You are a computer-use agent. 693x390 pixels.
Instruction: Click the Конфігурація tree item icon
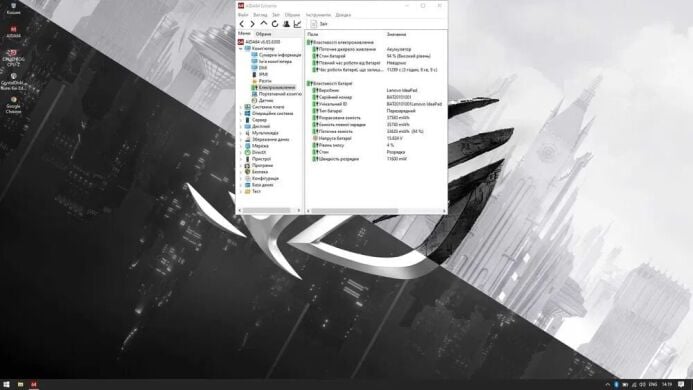point(248,178)
